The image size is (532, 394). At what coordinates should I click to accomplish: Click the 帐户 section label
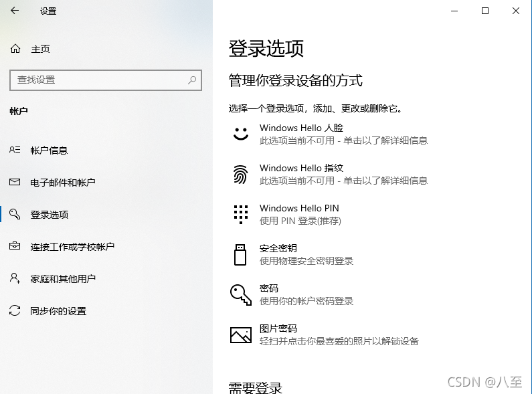(19, 111)
